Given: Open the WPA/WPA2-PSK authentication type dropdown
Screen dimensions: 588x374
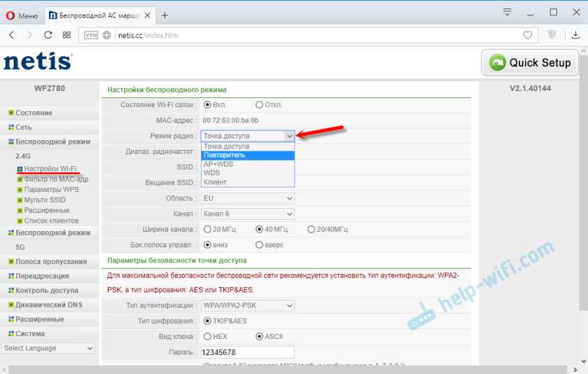Looking at the screenshot, I should click(x=248, y=305).
